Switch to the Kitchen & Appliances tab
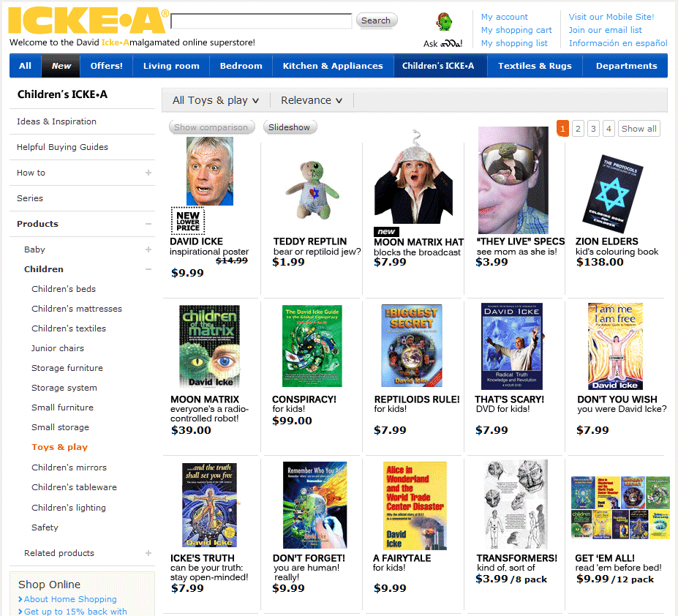The width and height of the screenshot is (678, 616). [x=333, y=66]
